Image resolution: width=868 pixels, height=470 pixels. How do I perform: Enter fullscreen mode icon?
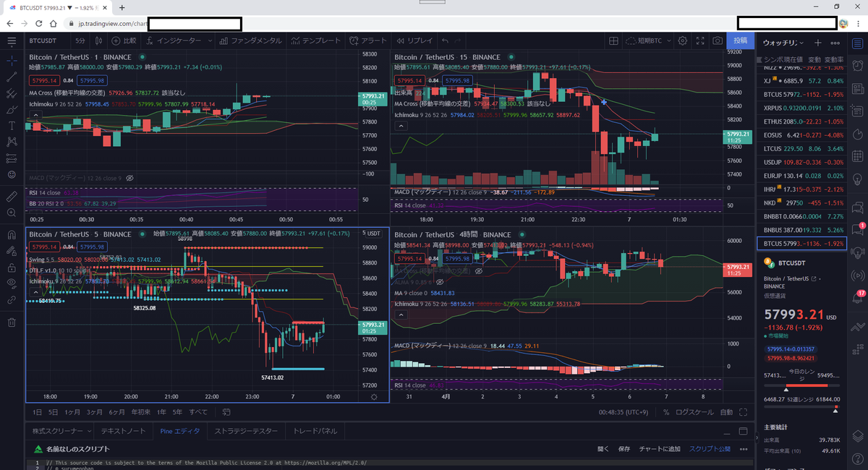tap(699, 41)
